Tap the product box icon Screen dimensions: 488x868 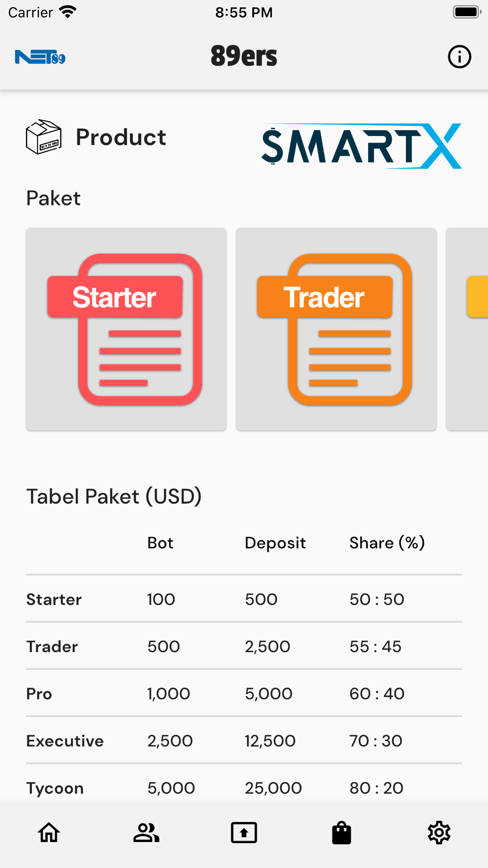coord(43,137)
